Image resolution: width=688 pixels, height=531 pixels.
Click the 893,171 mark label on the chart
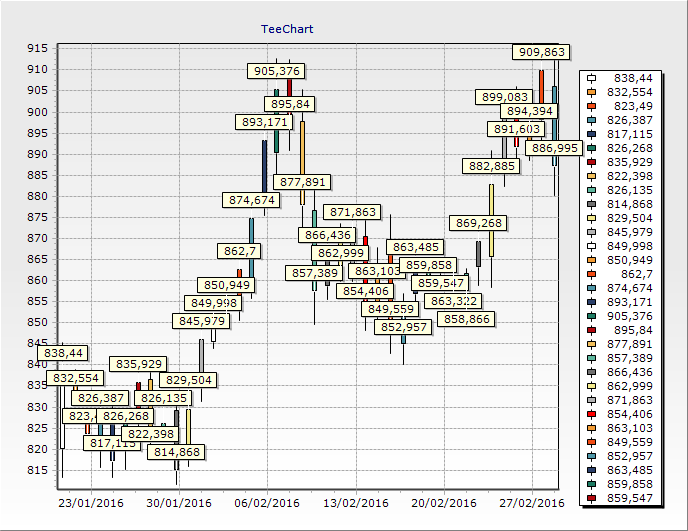(264, 122)
